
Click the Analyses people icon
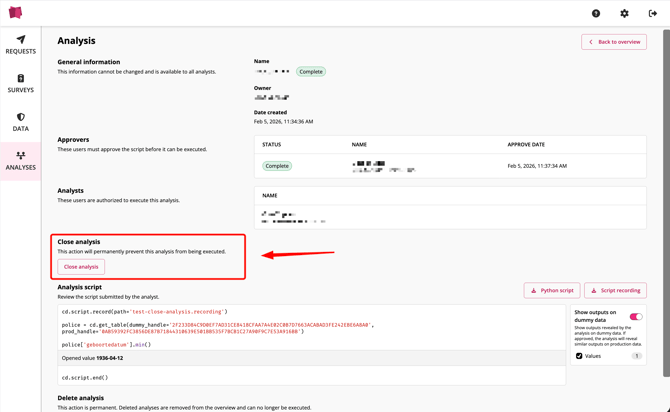pos(20,156)
